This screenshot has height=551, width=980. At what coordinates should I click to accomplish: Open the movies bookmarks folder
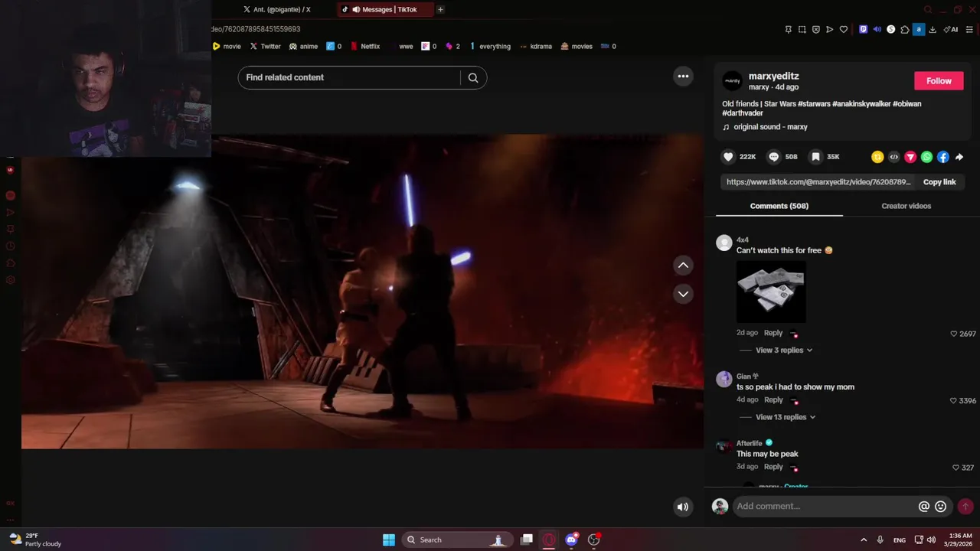(577, 46)
